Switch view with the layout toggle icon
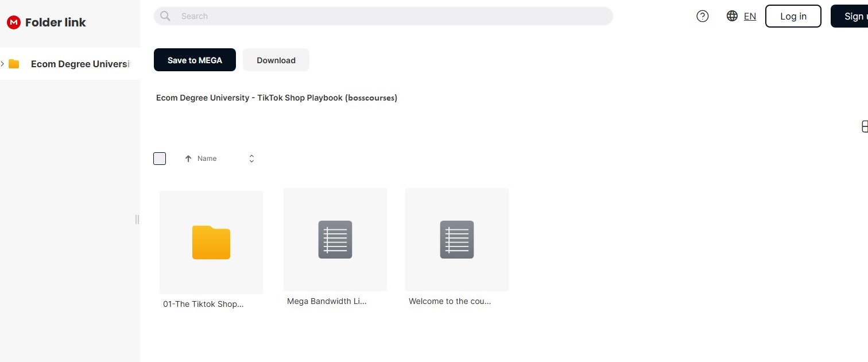The height and width of the screenshot is (362, 868). [865, 126]
